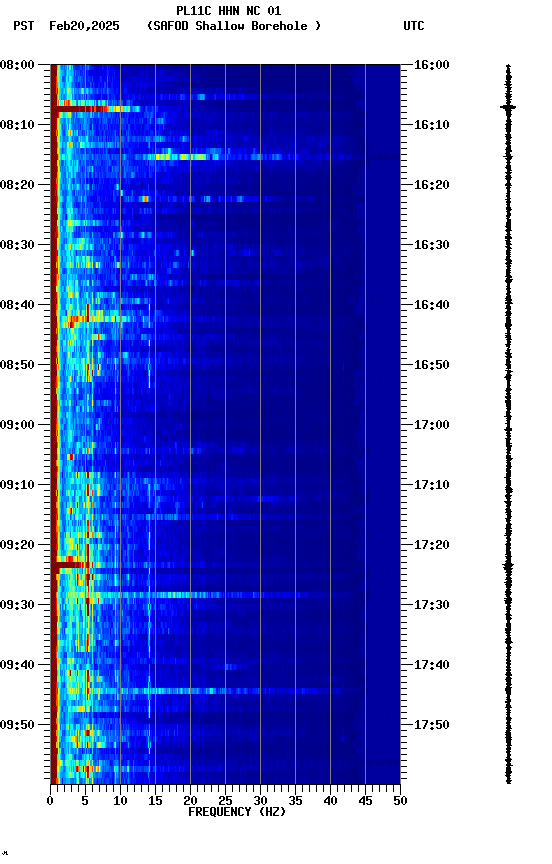Click the 08:50 PST time label
552x864 pixels.
[x=17, y=365]
